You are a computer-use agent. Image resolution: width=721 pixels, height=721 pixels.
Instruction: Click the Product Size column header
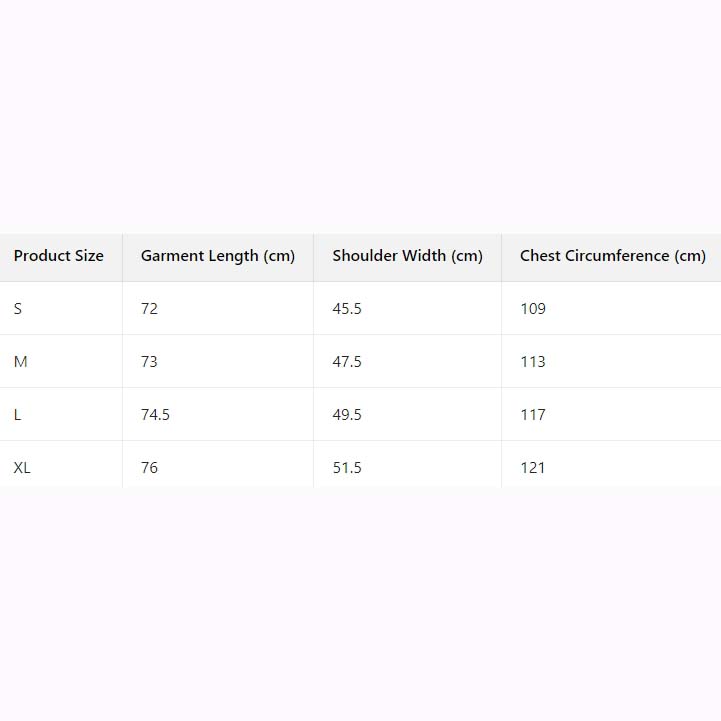tap(59, 256)
